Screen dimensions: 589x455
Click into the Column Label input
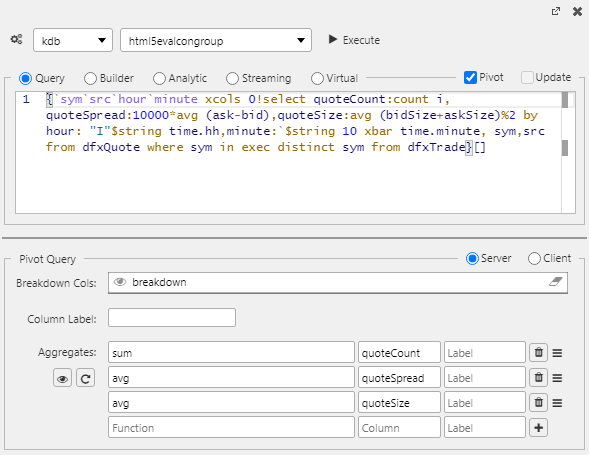pos(172,318)
